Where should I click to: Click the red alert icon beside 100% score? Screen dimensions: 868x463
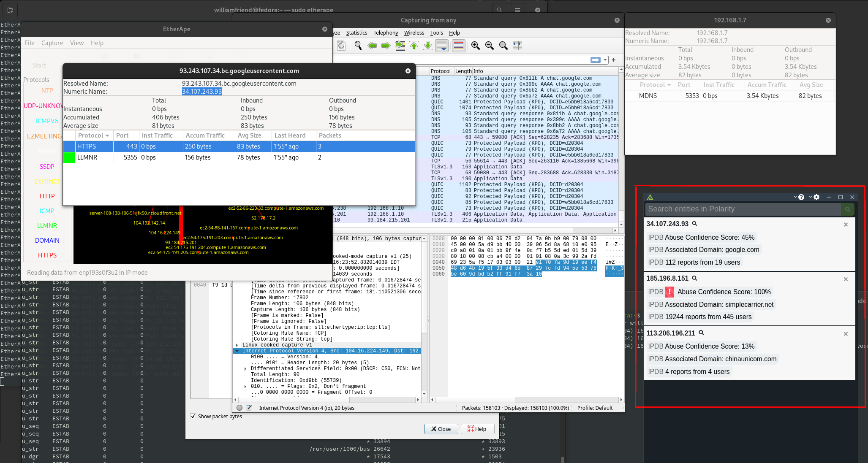669,292
